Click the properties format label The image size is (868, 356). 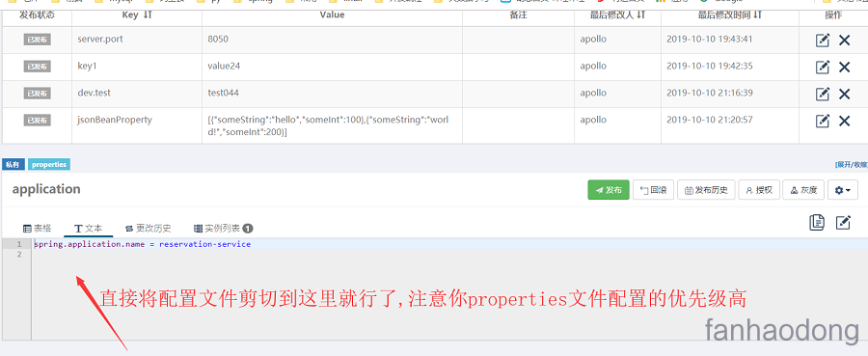[x=49, y=164]
